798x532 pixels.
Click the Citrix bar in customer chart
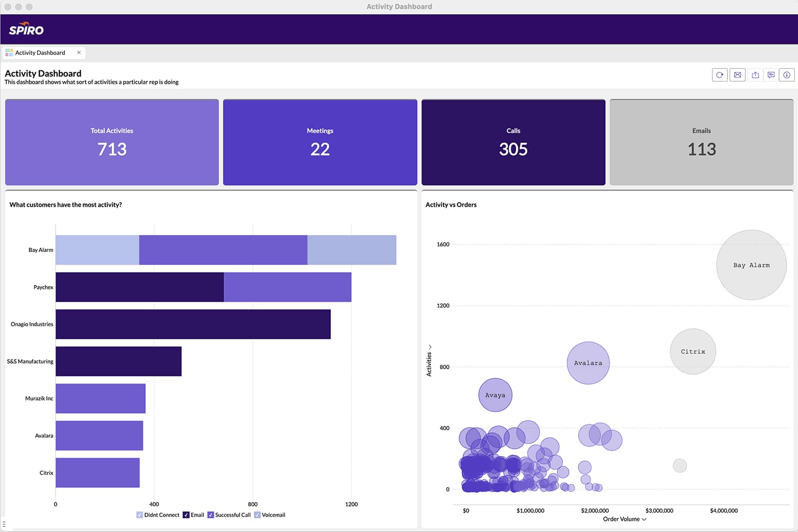(98, 473)
